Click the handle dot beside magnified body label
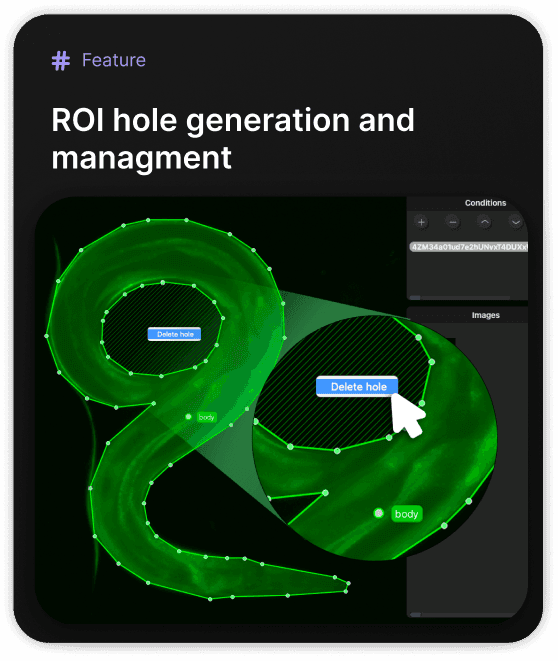Image resolution: width=558 pixels, height=661 pixels. pyautogui.click(x=379, y=513)
